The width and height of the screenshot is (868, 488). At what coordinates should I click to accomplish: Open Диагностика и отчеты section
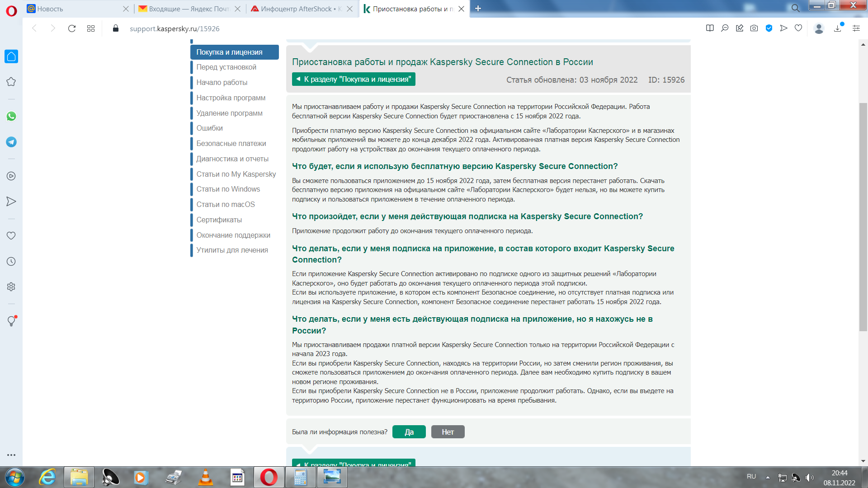[x=232, y=159]
